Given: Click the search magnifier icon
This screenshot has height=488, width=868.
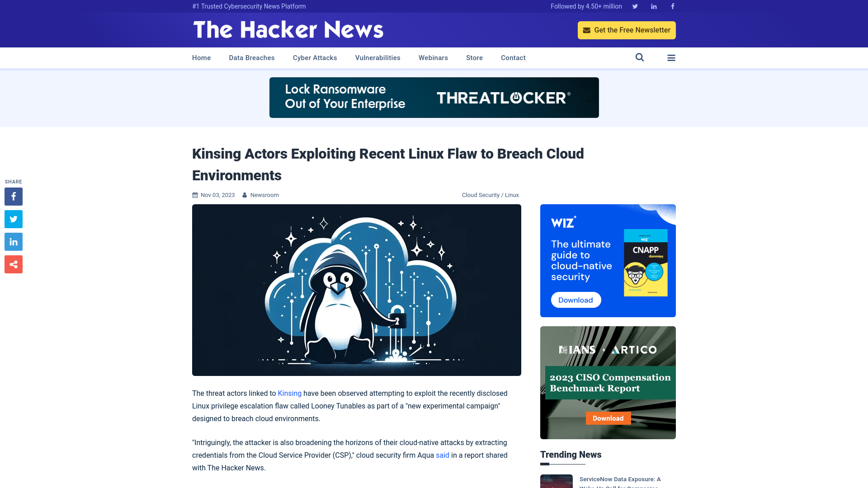Looking at the screenshot, I should pyautogui.click(x=640, y=57).
